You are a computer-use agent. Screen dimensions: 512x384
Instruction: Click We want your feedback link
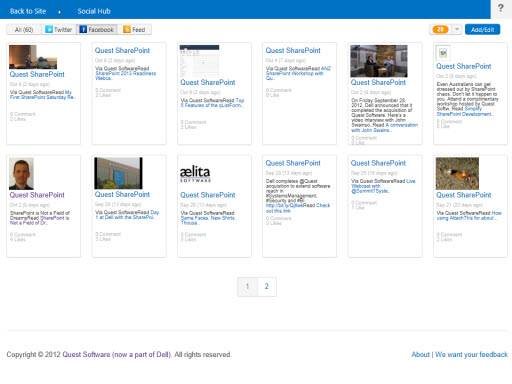click(471, 354)
